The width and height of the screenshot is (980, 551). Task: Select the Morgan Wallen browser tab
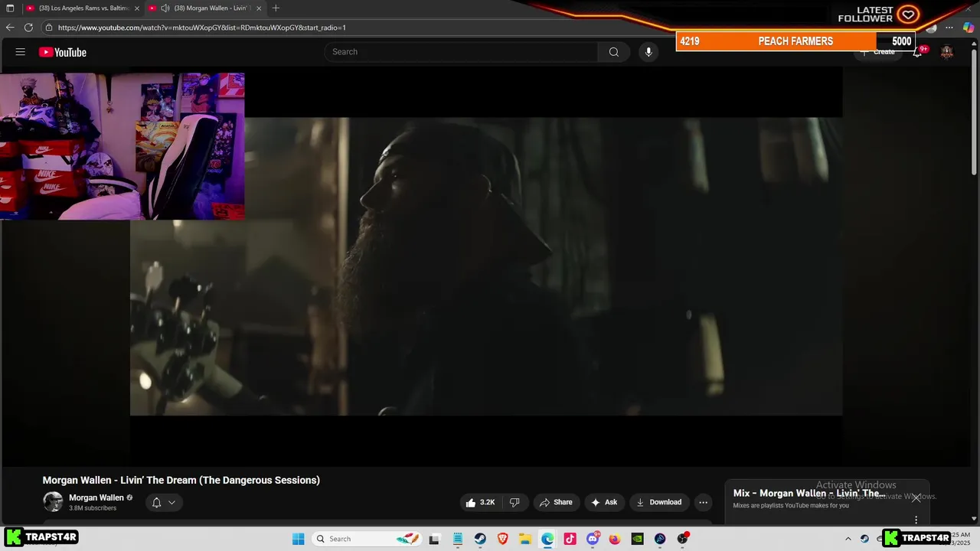[207, 8]
